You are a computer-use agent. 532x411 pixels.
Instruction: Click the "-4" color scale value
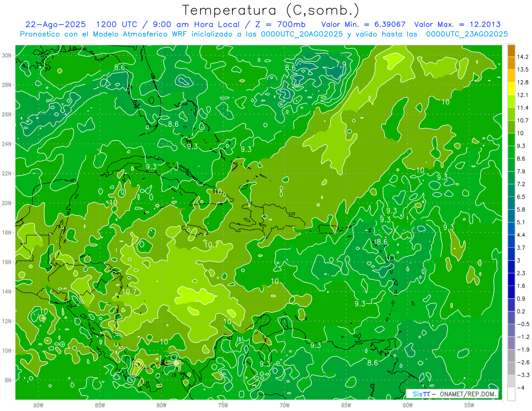tap(520, 388)
